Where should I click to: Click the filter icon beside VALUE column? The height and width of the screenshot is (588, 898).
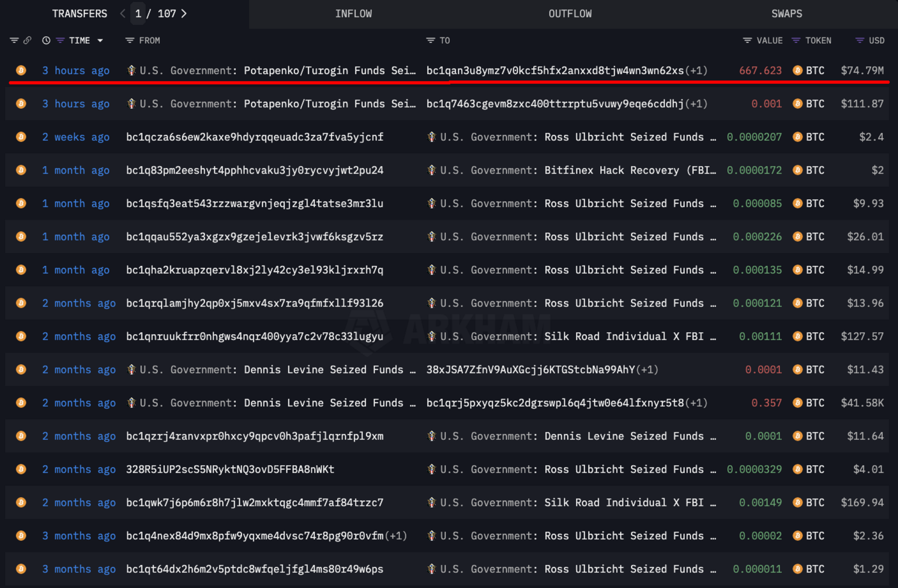point(747,40)
